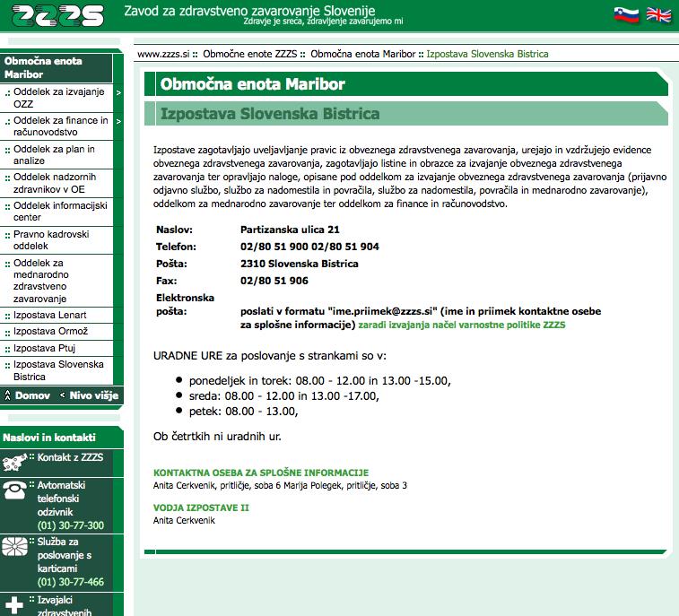This screenshot has height=616, width=679.
Task: Open Oddelek za plan in analize
Action: pyautogui.click(x=54, y=154)
